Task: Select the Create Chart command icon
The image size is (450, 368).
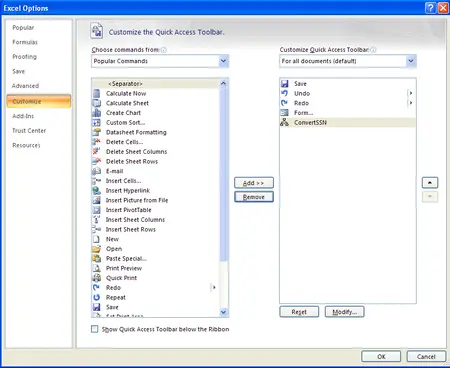Action: pos(97,113)
